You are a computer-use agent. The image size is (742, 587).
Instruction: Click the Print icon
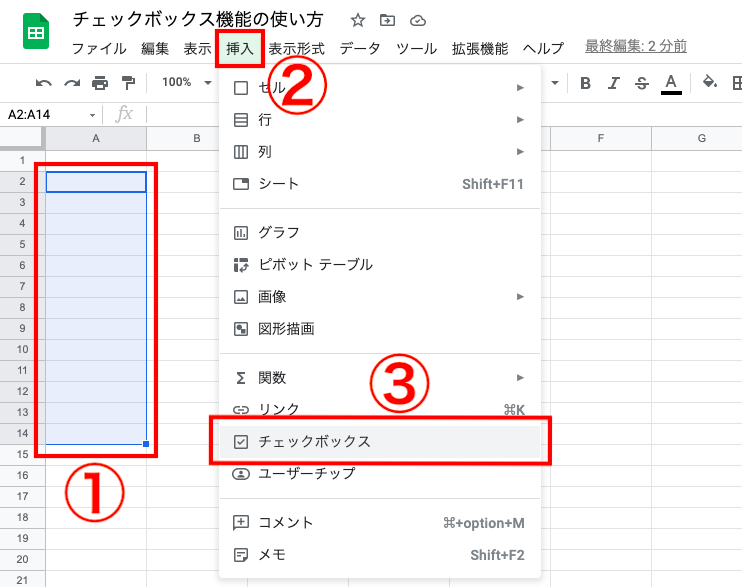click(100, 83)
